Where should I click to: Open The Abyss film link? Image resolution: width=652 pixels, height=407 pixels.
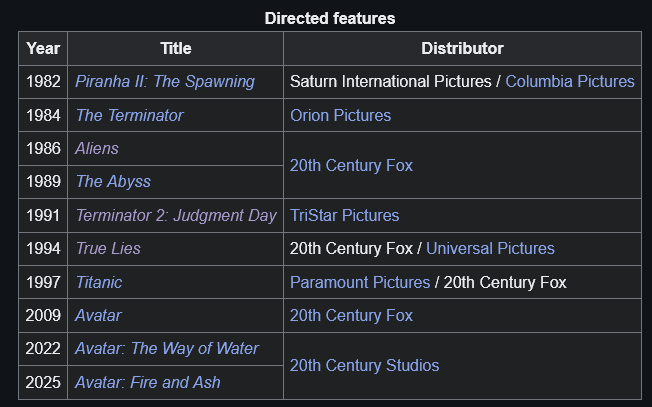pos(113,182)
